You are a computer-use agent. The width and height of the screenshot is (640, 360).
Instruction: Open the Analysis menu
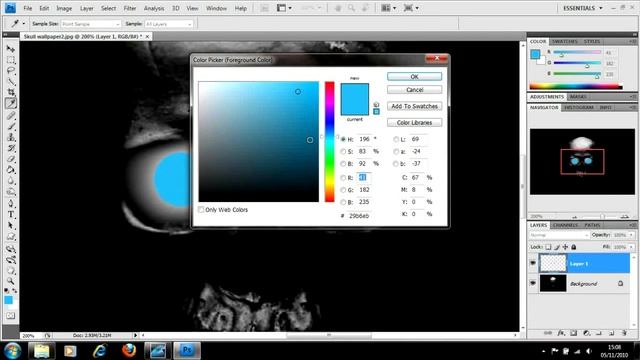(x=154, y=8)
